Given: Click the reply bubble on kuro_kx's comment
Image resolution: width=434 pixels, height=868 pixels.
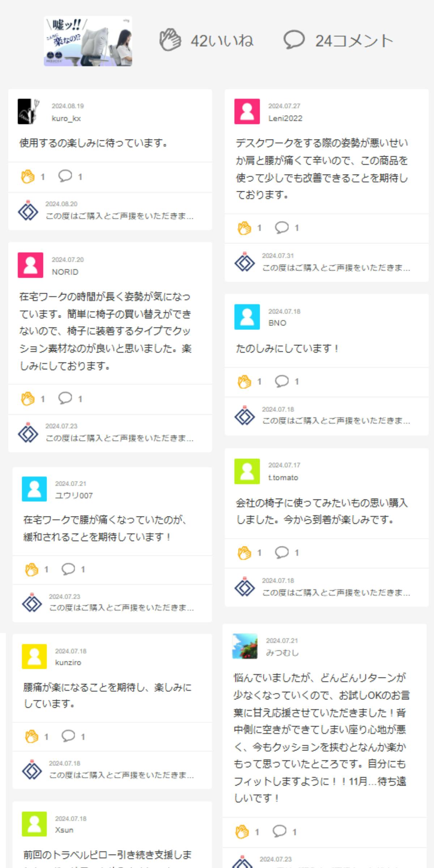Looking at the screenshot, I should (65, 176).
